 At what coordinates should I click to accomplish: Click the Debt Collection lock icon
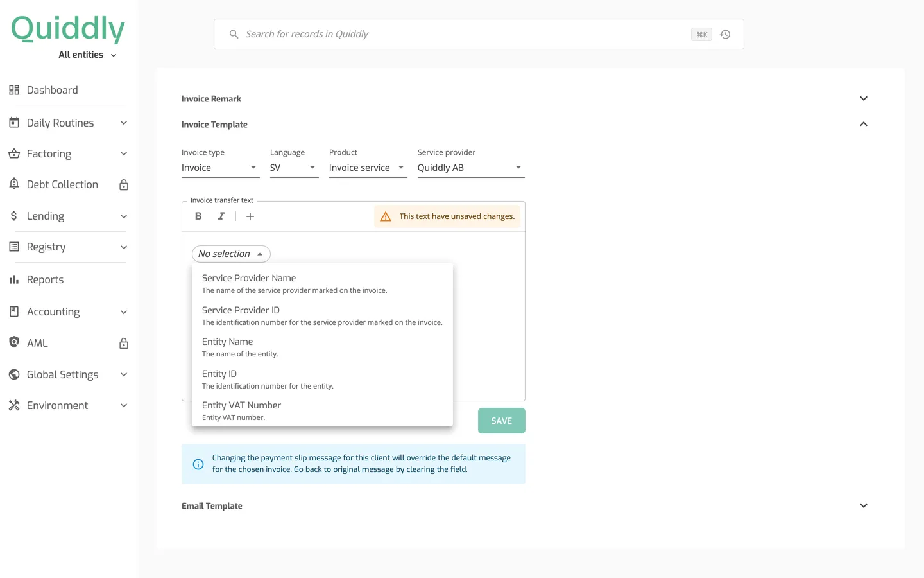pyautogui.click(x=124, y=185)
